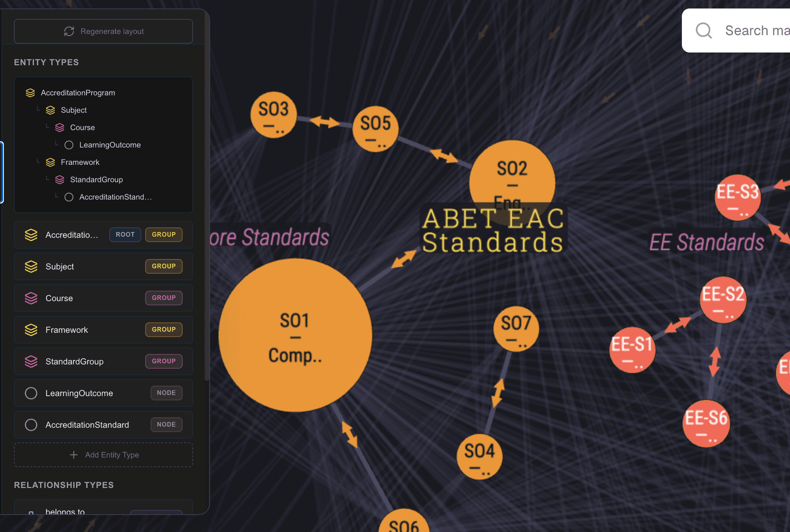Click the ROOT badge on the Accreditatio… card
The width and height of the screenshot is (790, 532).
(125, 234)
